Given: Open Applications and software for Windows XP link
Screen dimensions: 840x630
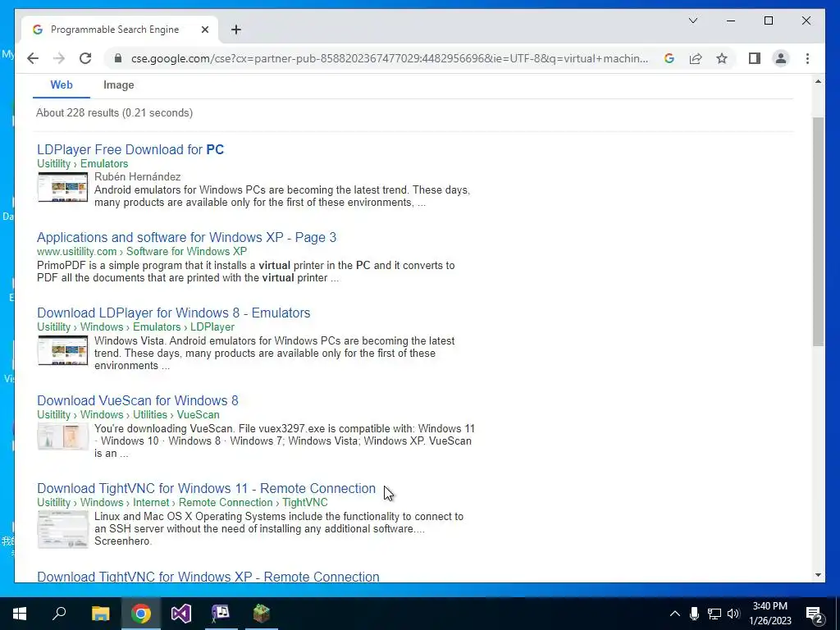Looking at the screenshot, I should coord(186,237).
